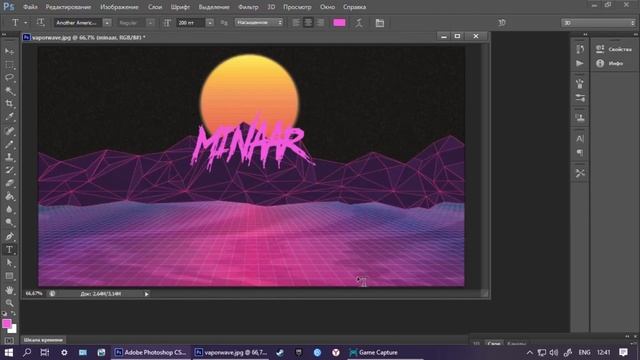Open the Brush Presets panel icon

pyautogui.click(x=580, y=84)
